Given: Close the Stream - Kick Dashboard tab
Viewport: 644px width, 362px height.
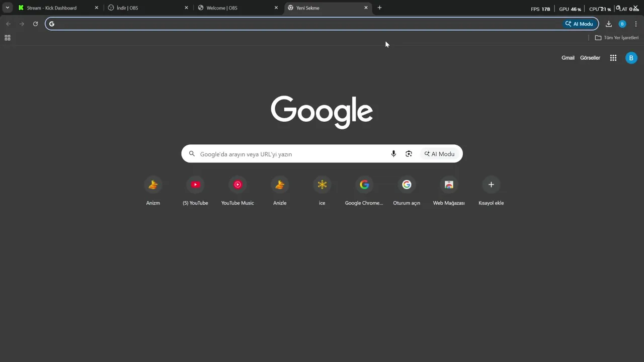Looking at the screenshot, I should tap(97, 8).
